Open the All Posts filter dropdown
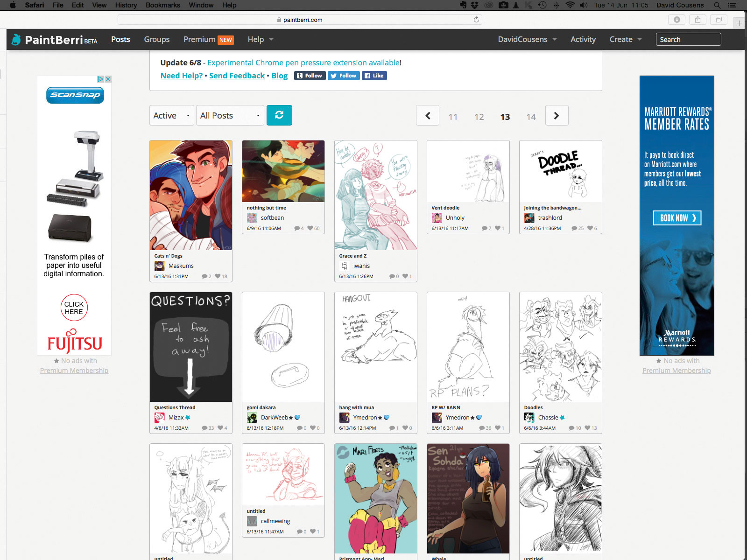Image resolution: width=747 pixels, height=560 pixels. (x=230, y=115)
